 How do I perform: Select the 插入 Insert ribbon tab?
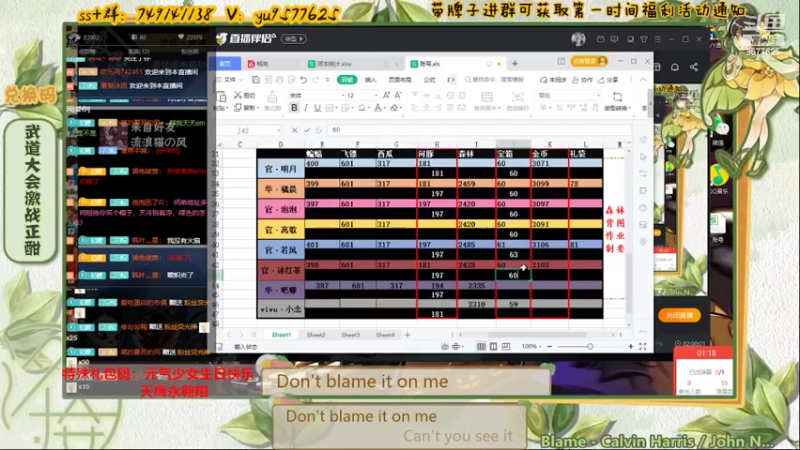370,80
